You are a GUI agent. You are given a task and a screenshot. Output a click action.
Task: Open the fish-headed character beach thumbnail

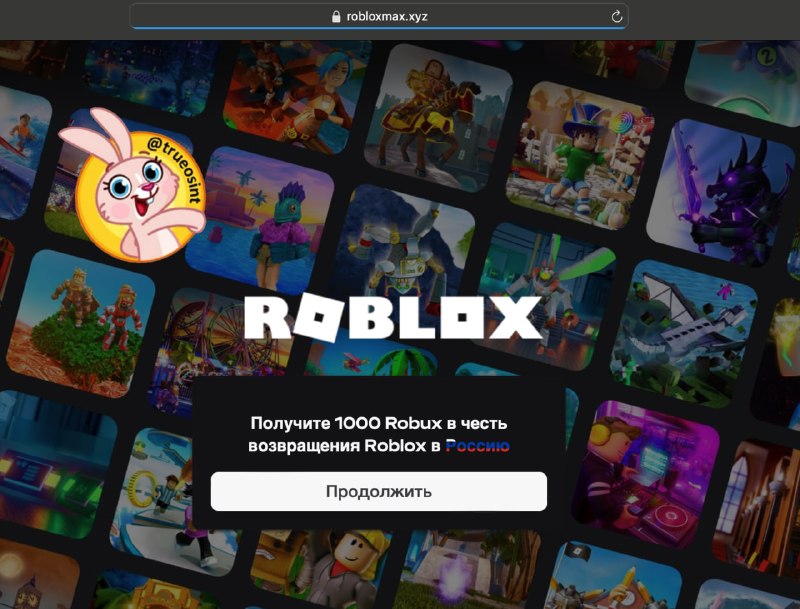tap(259, 220)
